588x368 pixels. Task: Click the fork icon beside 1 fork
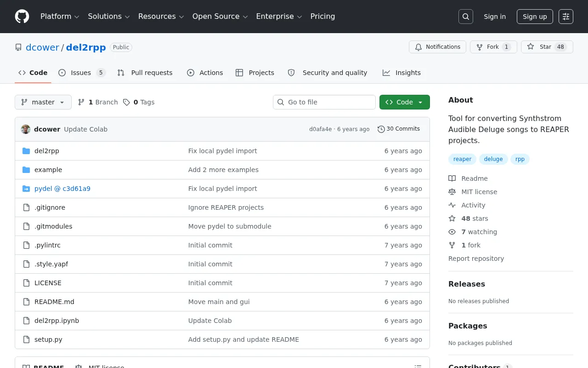point(452,245)
